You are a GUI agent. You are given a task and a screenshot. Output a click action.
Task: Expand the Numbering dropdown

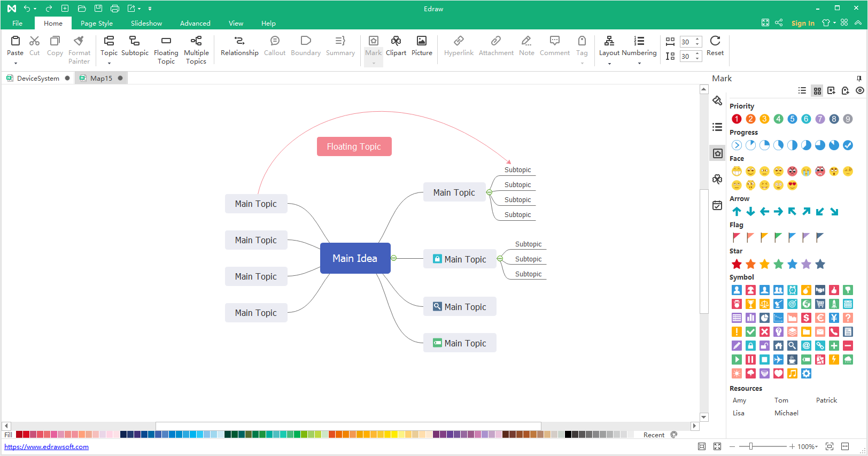(x=639, y=64)
